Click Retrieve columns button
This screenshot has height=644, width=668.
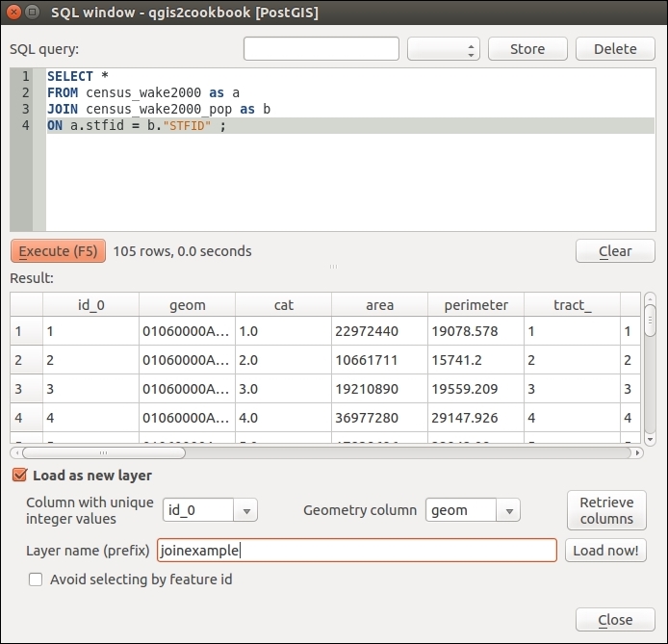pyautogui.click(x=606, y=510)
